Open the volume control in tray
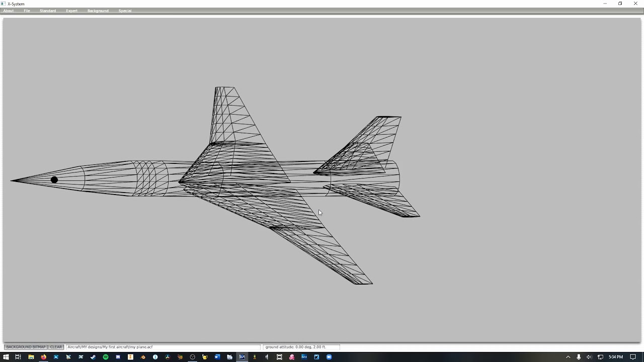 [x=589, y=357]
